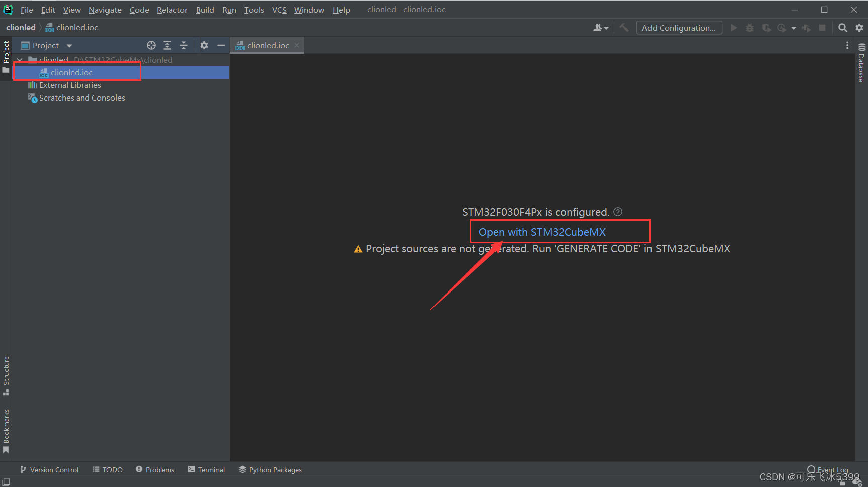Screen dimensions: 868x487
Task: Open the Window menu
Action: (309, 10)
